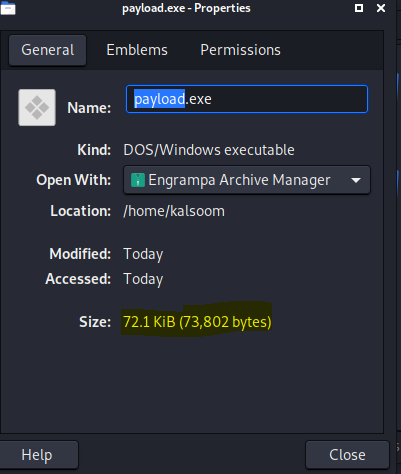Click the dropdown arrow beside Engrampa Archive Manager
Screen dimensions: 401x474
(356, 180)
